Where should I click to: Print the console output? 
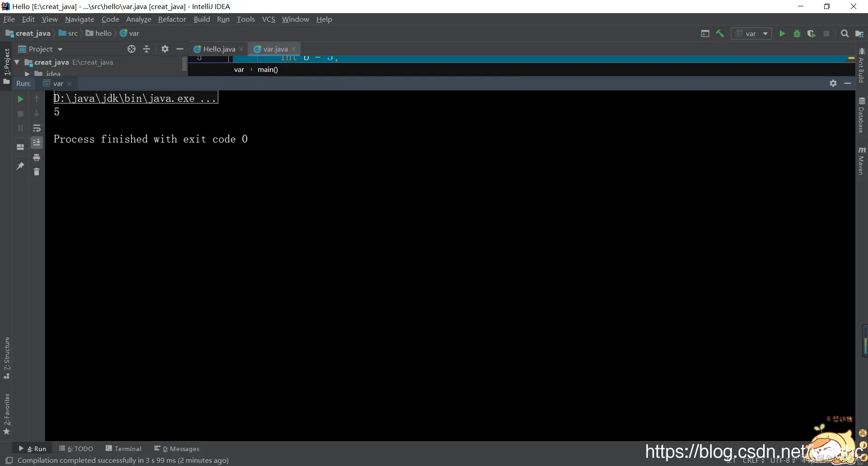tap(37, 157)
